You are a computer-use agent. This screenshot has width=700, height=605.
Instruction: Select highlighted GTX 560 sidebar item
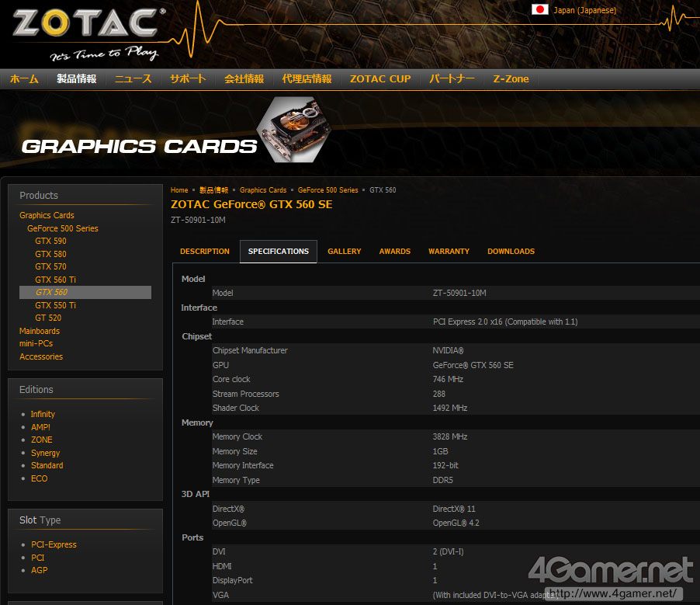coord(85,292)
